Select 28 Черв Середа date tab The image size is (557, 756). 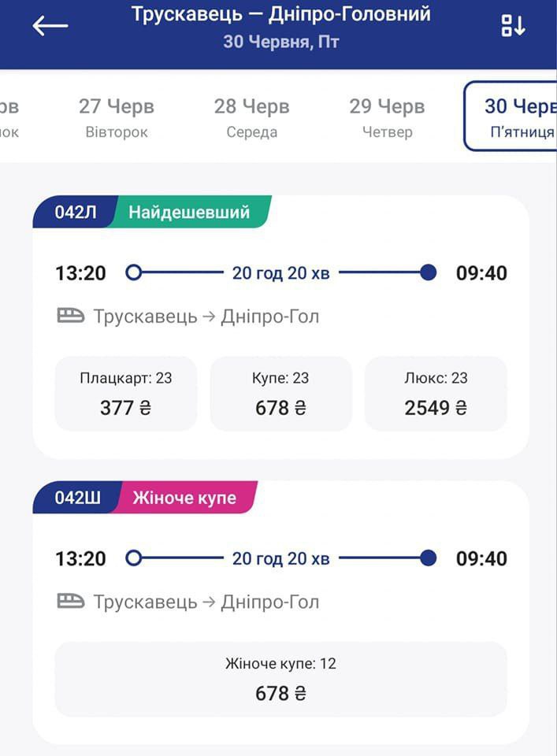252,117
